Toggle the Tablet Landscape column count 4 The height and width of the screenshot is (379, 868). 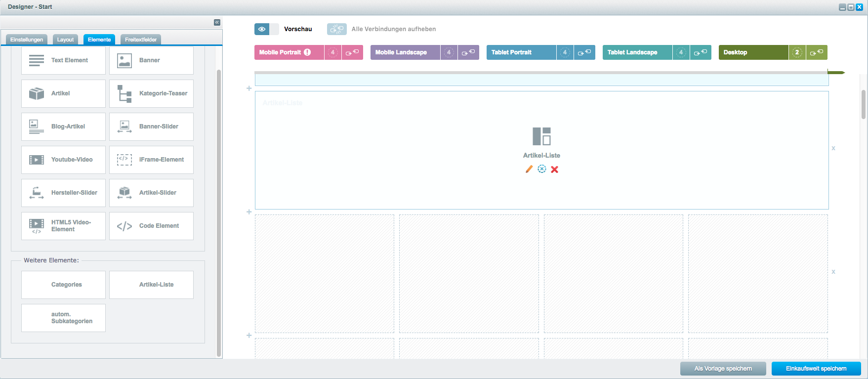pyautogui.click(x=681, y=52)
